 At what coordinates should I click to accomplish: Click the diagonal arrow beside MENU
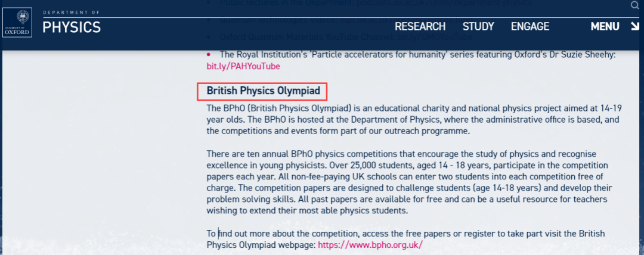[x=634, y=27]
